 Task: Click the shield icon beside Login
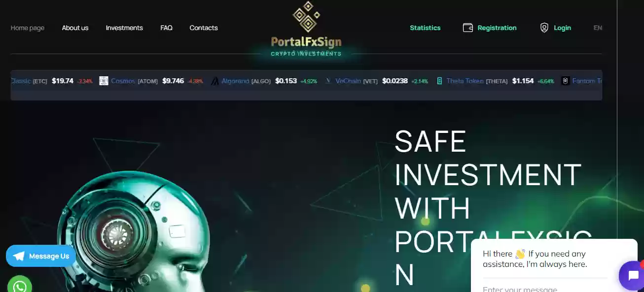point(544,28)
